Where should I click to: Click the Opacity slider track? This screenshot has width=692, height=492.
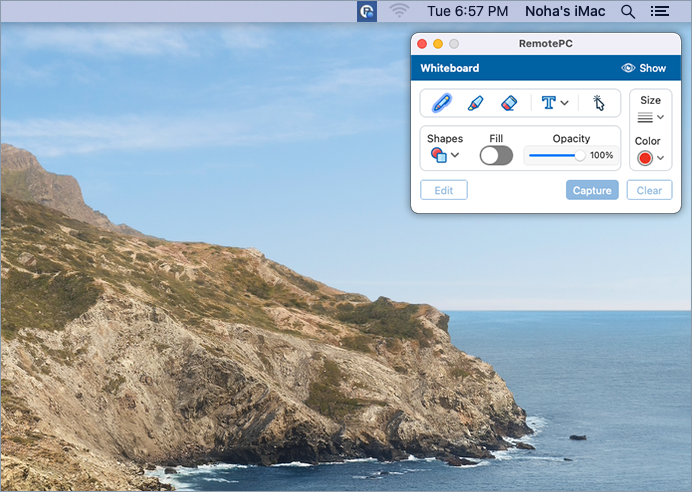(x=553, y=155)
